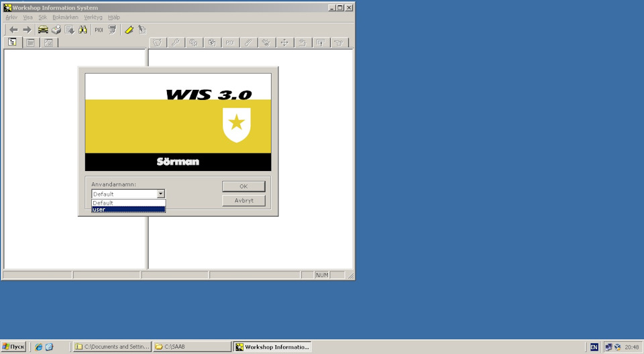Screen dimensions: 644x354
Task: Click the NUM indicator in status bar
Action: 322,275
